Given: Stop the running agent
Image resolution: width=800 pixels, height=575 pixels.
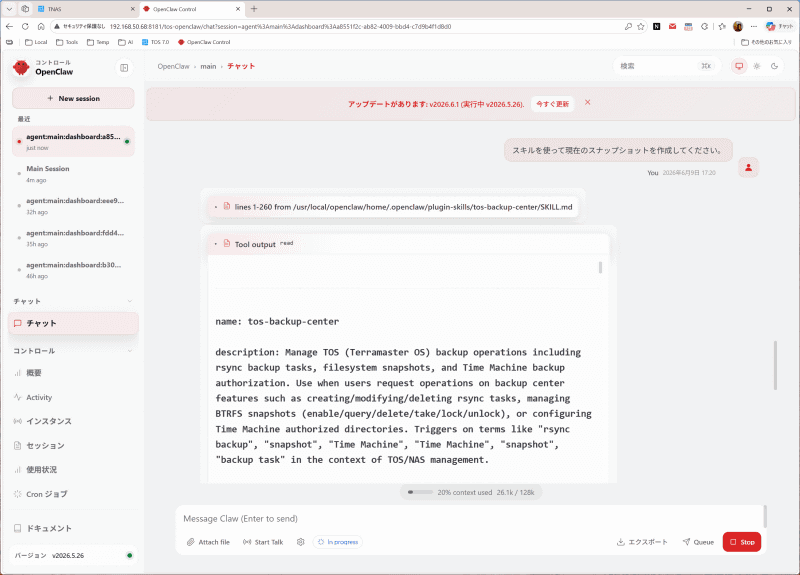Looking at the screenshot, I should tap(741, 542).
